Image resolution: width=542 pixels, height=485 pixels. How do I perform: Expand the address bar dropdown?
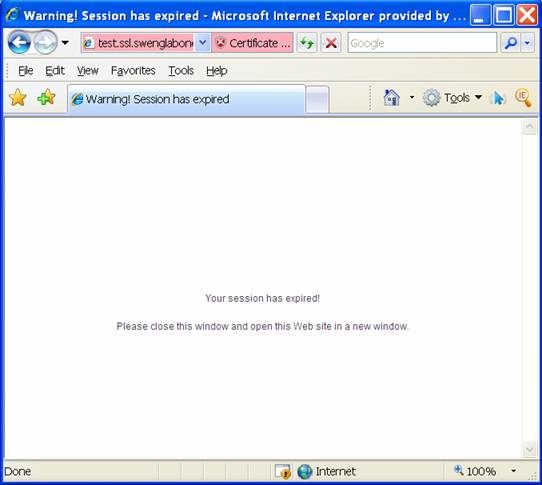[x=203, y=43]
